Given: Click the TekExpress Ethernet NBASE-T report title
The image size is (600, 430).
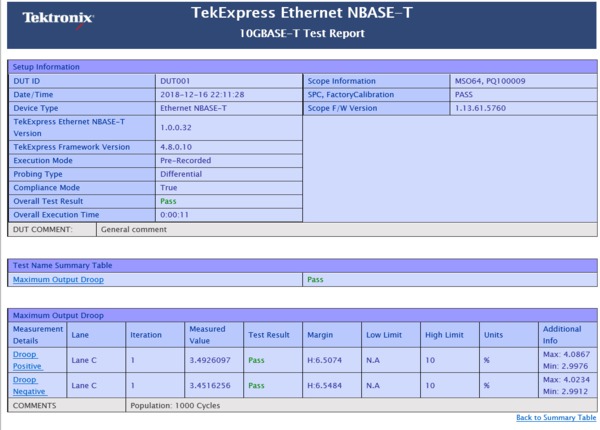Looking at the screenshot, I should [x=301, y=14].
